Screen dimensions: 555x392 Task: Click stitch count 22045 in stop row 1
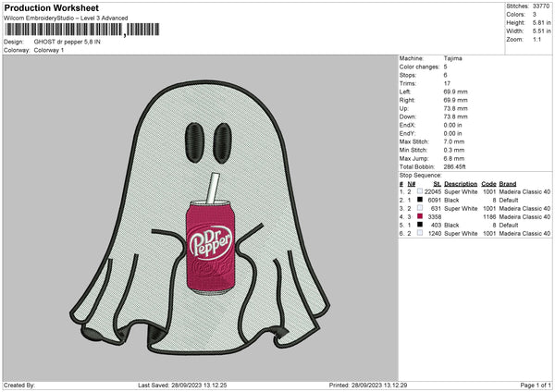[x=433, y=192]
